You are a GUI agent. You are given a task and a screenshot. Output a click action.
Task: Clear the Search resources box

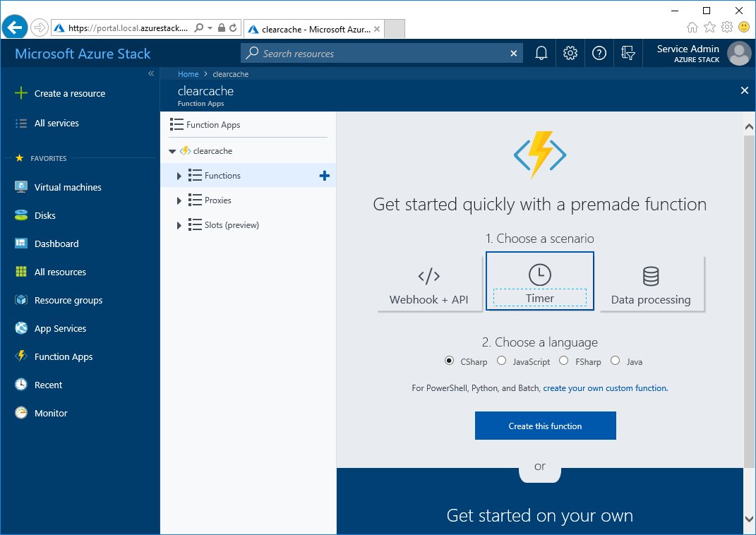tap(513, 54)
